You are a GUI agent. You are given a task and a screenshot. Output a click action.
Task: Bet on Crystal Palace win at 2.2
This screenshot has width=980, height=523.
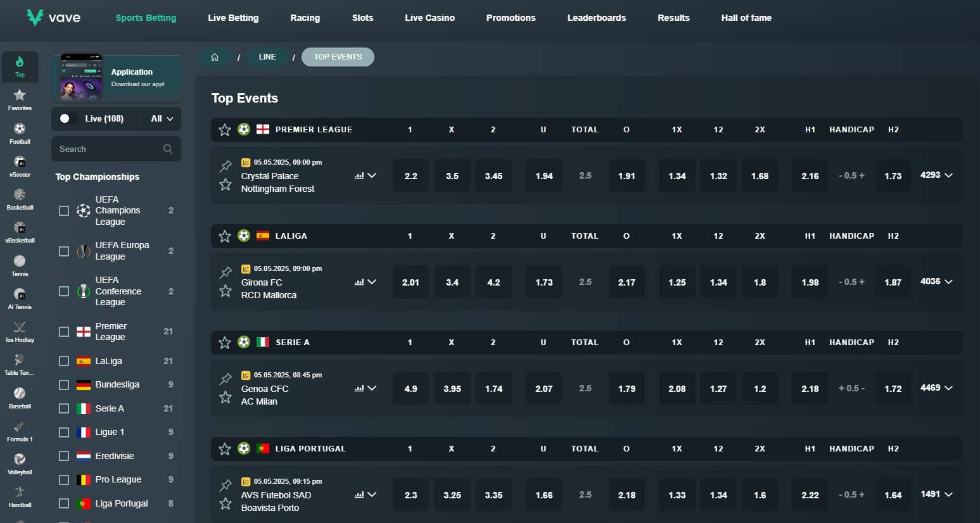[411, 176]
